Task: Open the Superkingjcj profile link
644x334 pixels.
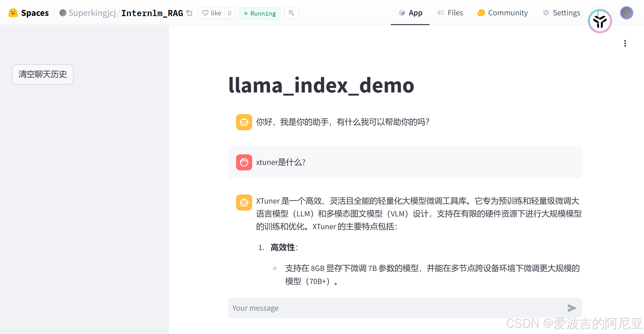Action: (92, 13)
